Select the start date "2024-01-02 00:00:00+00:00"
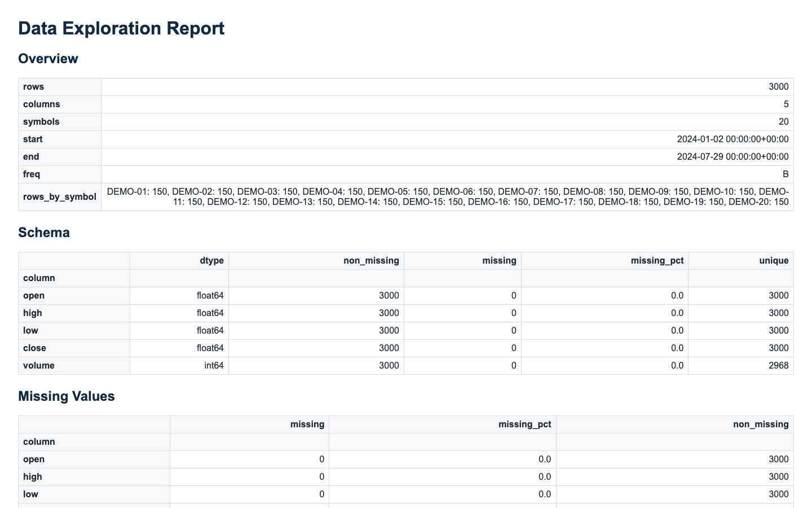812x508 pixels. [733, 139]
